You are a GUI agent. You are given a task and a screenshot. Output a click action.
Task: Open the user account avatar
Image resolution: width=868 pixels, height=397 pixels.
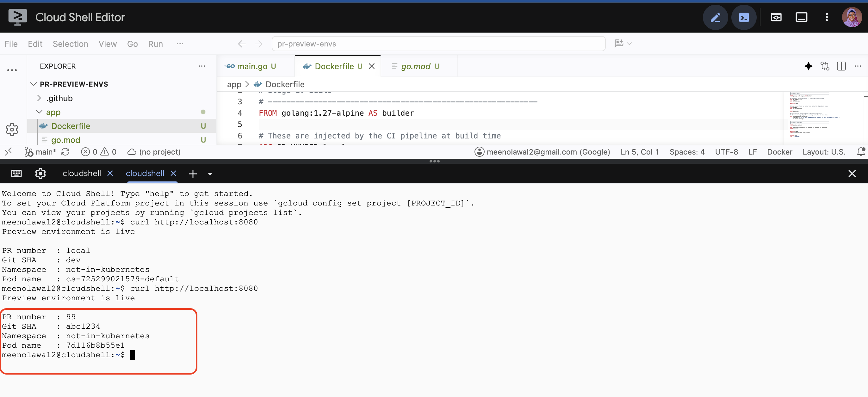click(x=852, y=17)
